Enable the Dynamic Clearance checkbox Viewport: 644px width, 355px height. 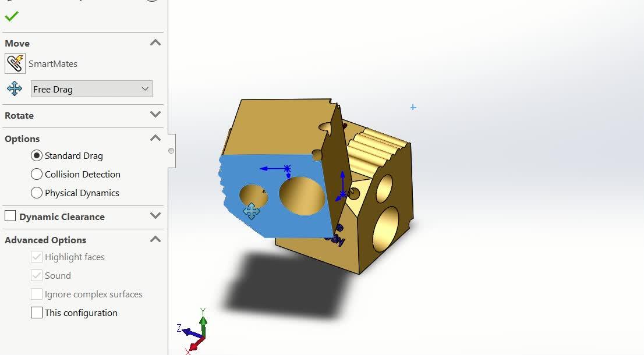10,216
